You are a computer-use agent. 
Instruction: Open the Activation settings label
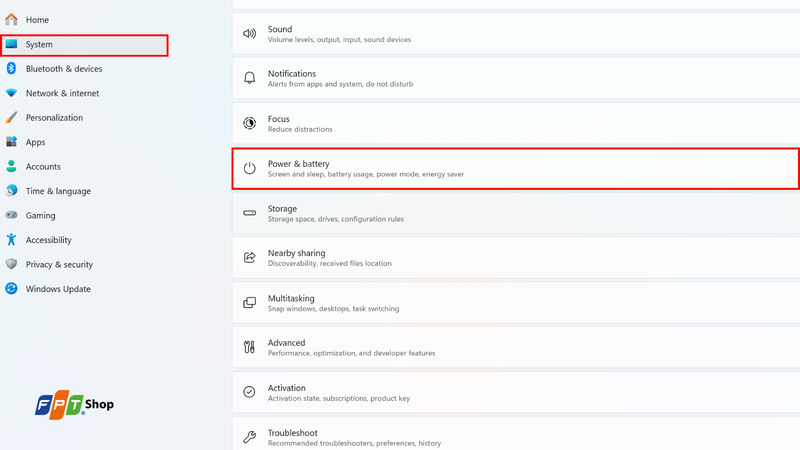tap(287, 388)
